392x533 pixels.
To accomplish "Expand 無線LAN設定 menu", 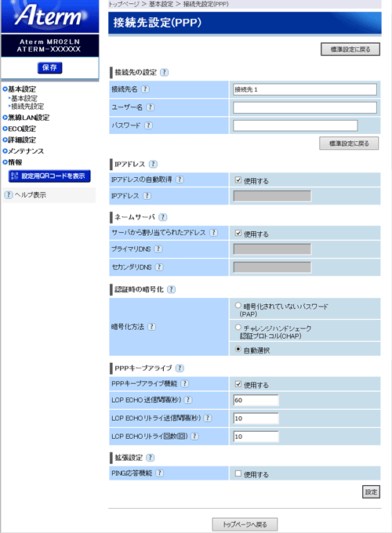I will [26, 118].
